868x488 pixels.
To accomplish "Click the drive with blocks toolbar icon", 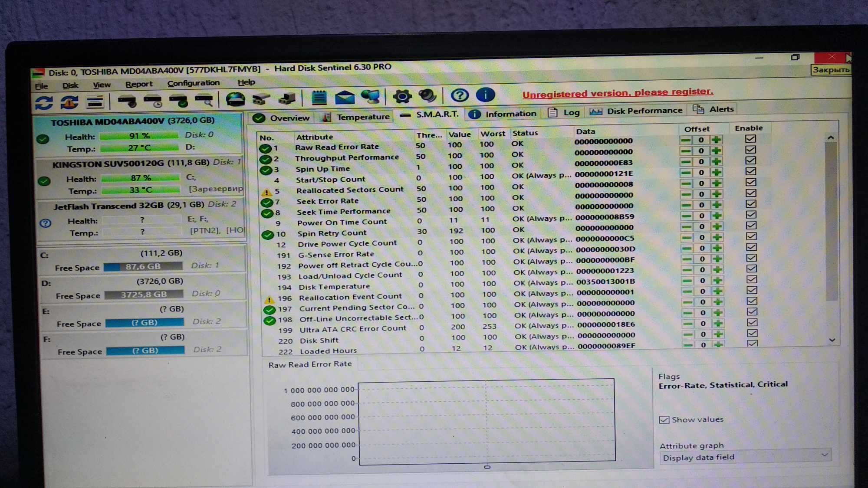I will click(x=287, y=98).
